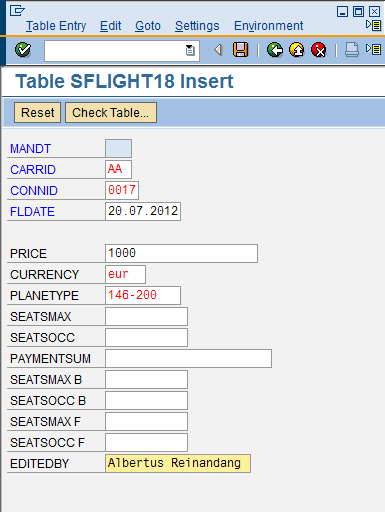Click the PLANETYPE field with 146-200
Viewport: 385px width, 512px height.
pos(143,295)
